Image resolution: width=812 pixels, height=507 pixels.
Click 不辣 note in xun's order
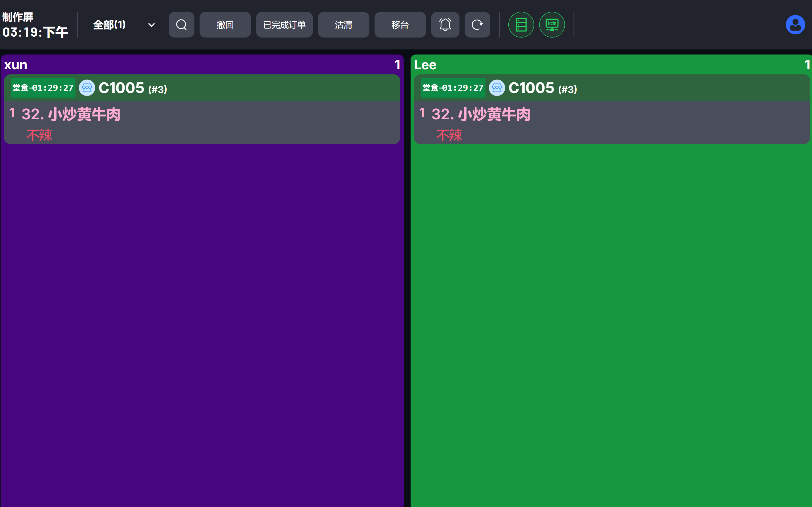click(39, 135)
